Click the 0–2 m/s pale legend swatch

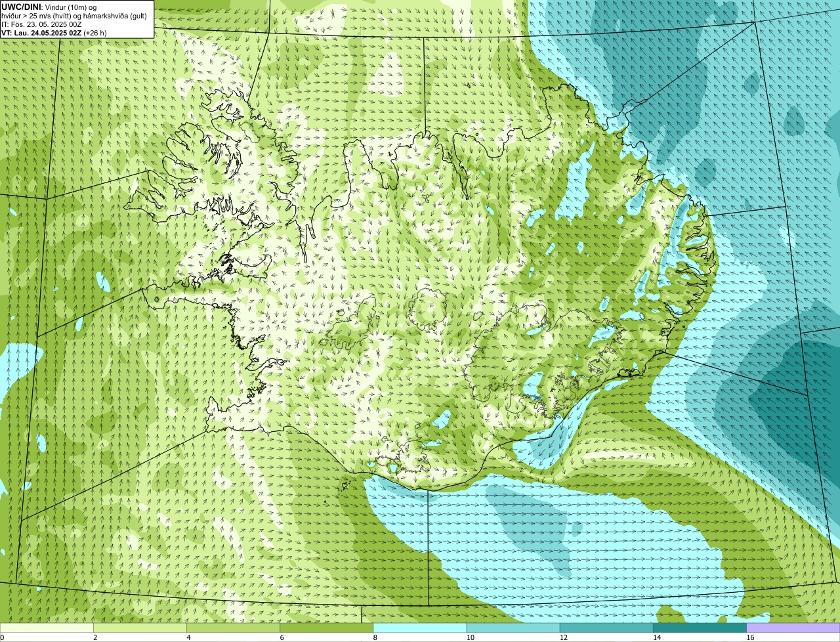(47, 628)
